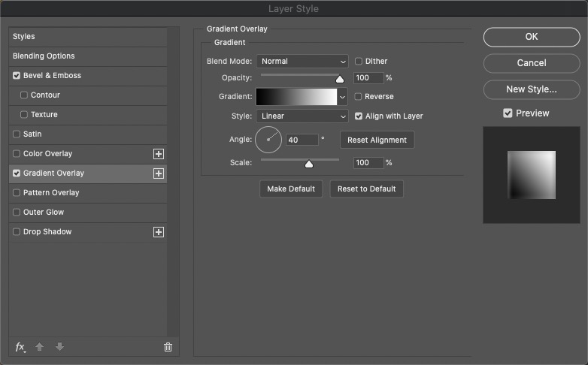This screenshot has width=588, height=365.
Task: Delete effect using trash icon
Action: (168, 347)
